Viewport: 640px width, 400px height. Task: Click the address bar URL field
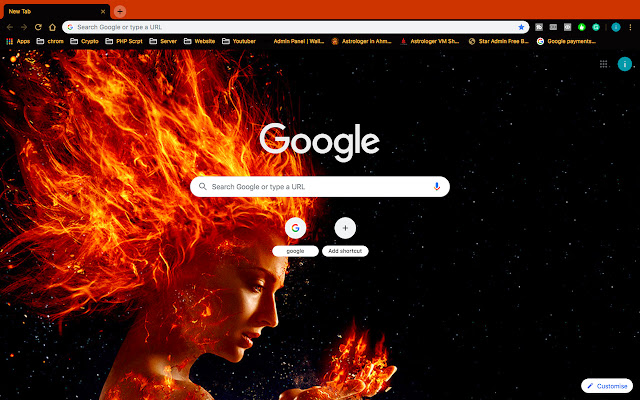pyautogui.click(x=296, y=27)
